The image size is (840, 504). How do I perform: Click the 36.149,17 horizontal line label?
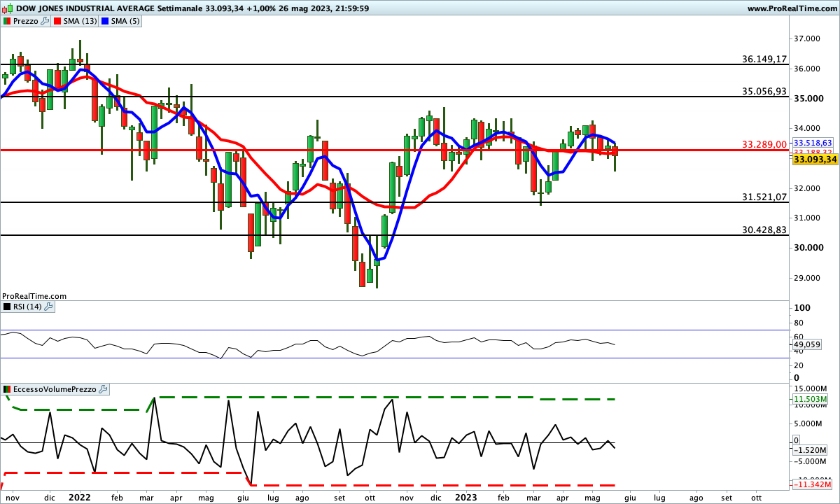[765, 59]
